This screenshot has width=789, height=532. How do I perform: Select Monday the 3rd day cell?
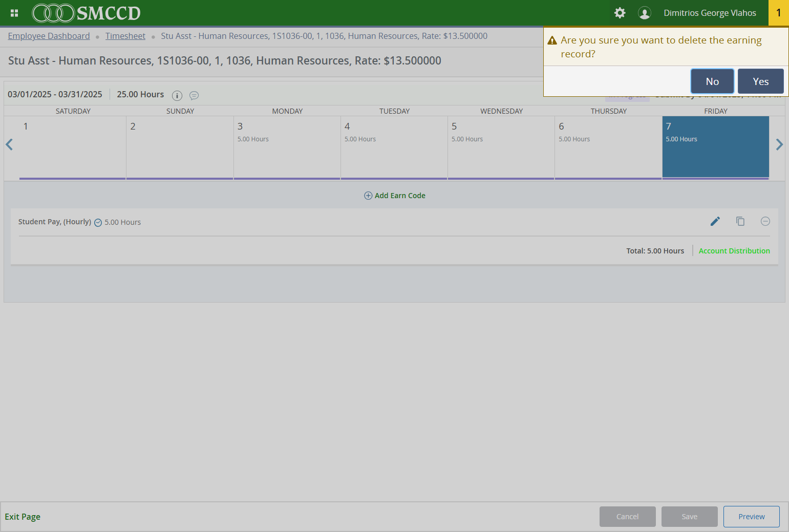[x=287, y=147]
